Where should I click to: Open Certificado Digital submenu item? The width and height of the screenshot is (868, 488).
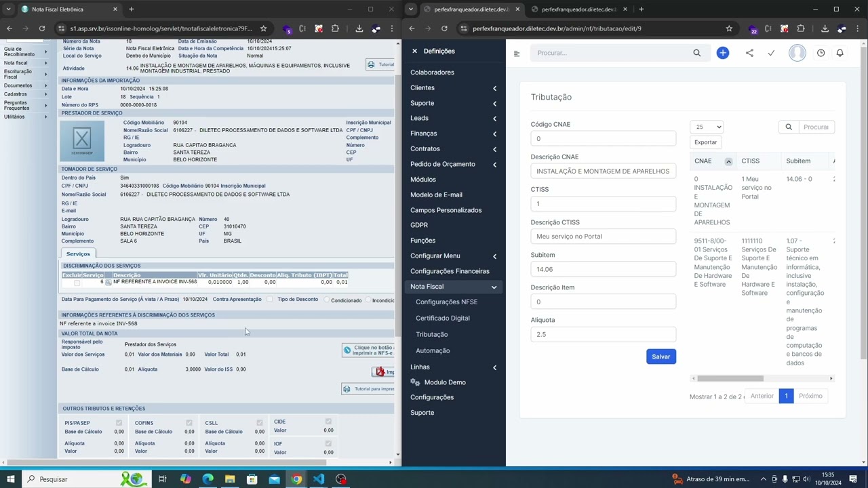[x=443, y=318]
